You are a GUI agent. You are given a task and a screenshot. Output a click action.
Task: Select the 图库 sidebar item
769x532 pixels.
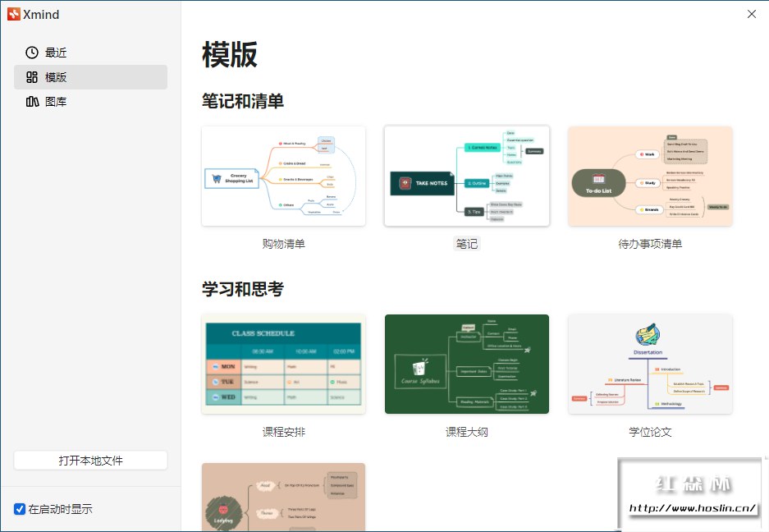(x=91, y=102)
